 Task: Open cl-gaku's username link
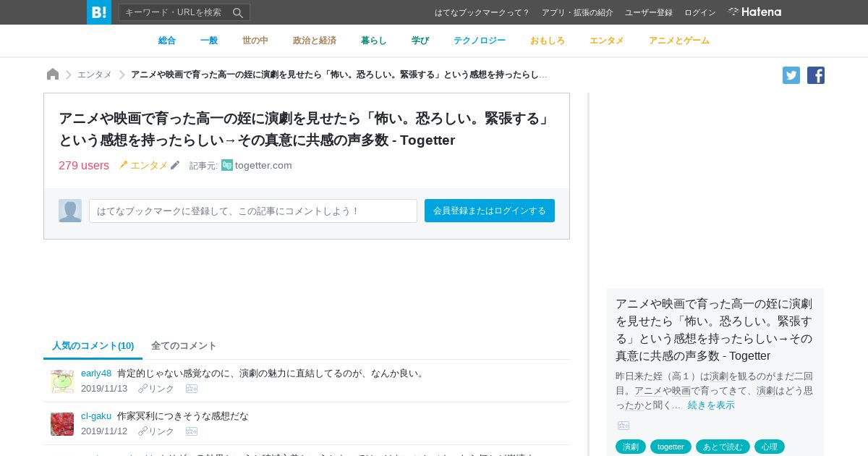96,416
